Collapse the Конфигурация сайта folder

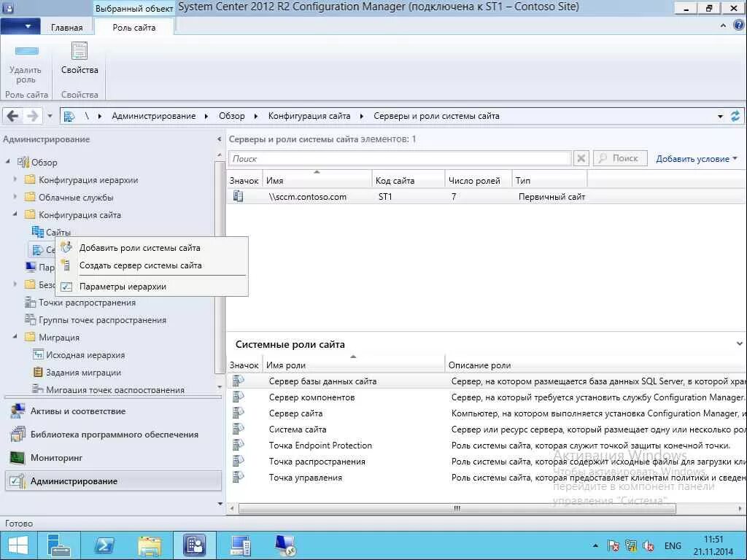pyautogui.click(x=15, y=214)
